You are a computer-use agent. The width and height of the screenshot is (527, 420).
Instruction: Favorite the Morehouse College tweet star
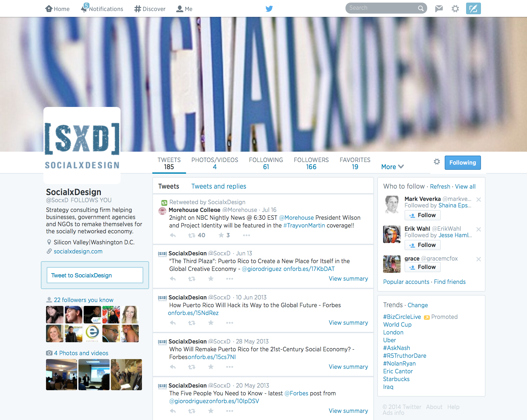coord(221,235)
